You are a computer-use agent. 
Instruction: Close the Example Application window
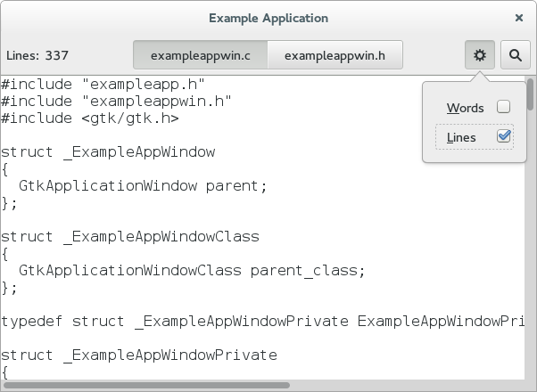pos(519,18)
